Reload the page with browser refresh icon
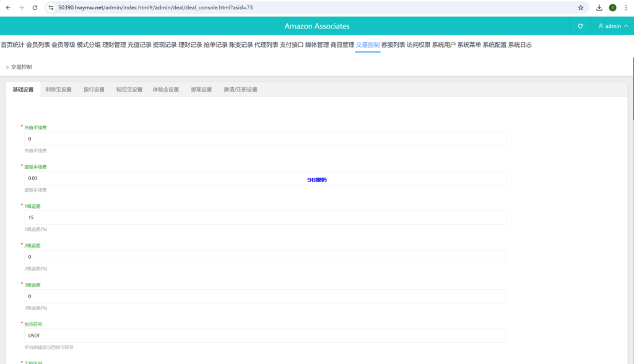Screen dimensions: 634x364 [35, 7]
